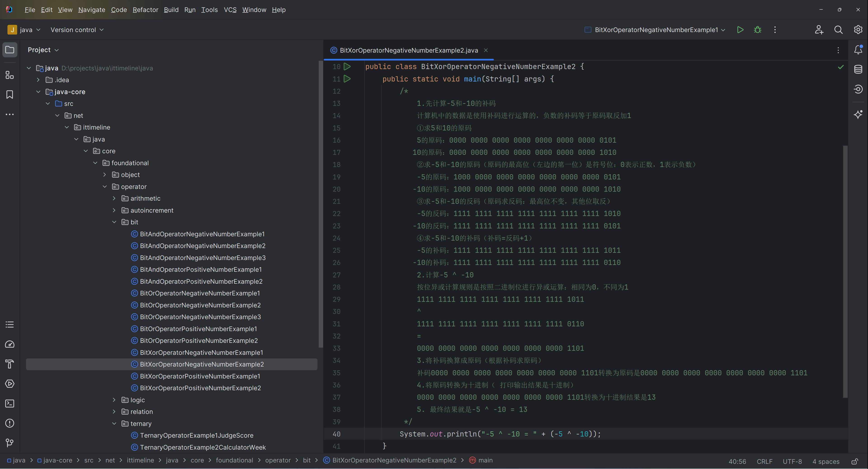The height and width of the screenshot is (469, 868).
Task: Open the Refactor menu
Action: (x=145, y=10)
